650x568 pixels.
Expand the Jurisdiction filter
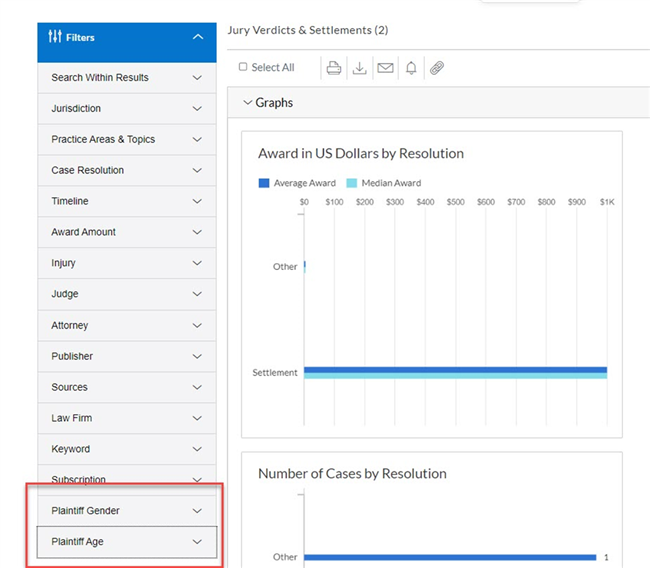[x=127, y=109]
